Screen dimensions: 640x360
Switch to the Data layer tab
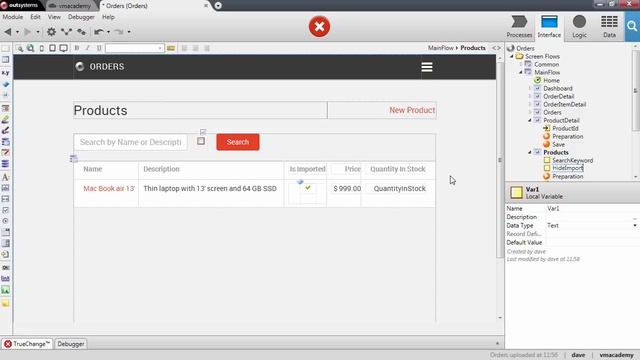coord(609,27)
